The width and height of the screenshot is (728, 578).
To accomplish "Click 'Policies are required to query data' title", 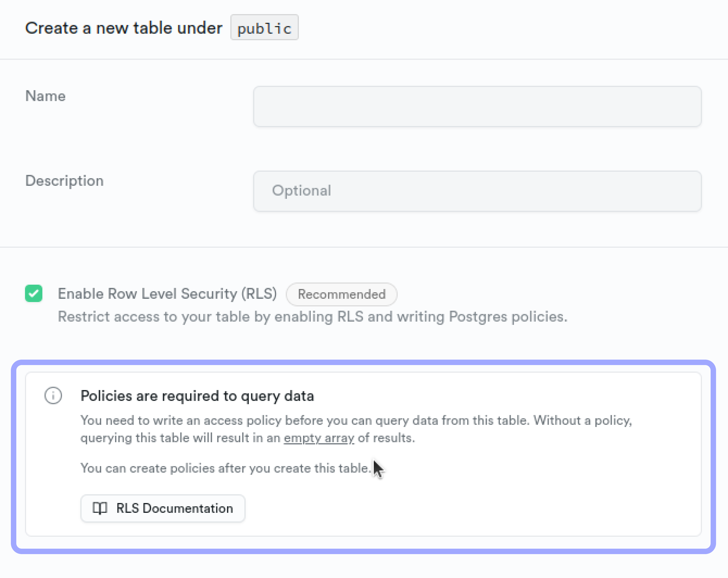I will [x=197, y=396].
